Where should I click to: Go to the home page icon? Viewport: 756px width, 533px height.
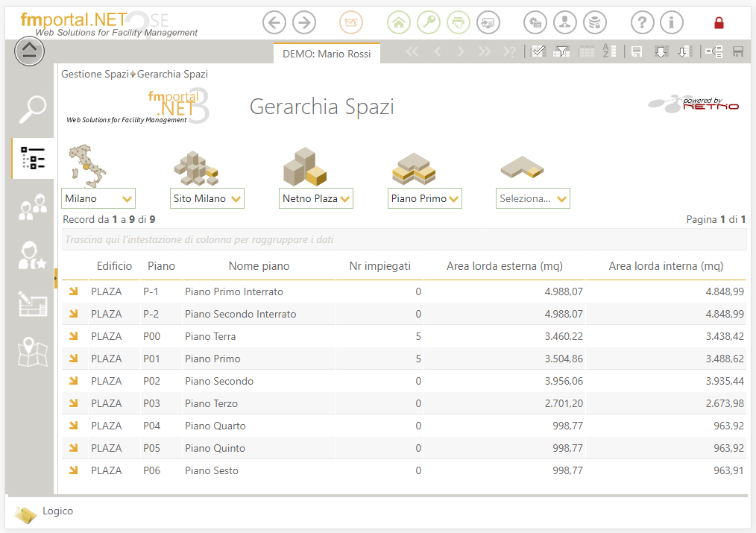(x=399, y=22)
